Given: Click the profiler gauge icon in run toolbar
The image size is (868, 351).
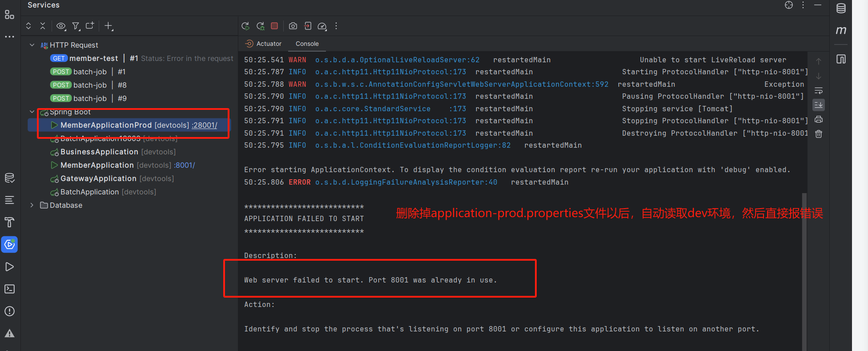Looking at the screenshot, I should pyautogui.click(x=322, y=26).
